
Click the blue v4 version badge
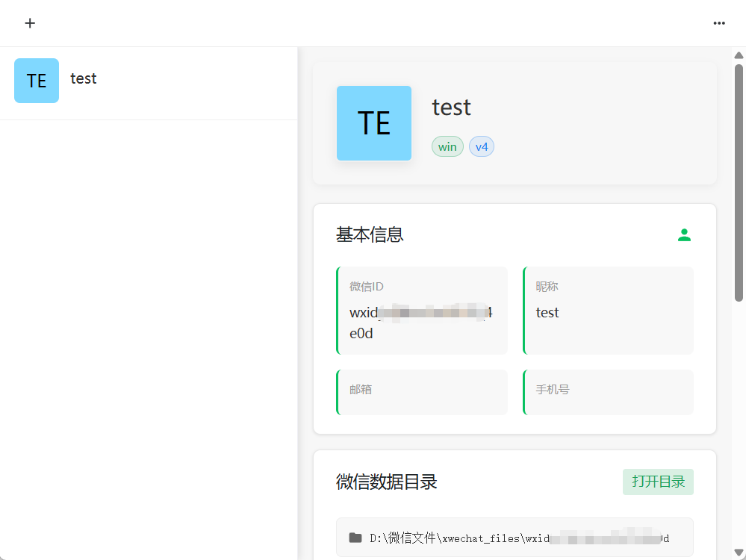(x=482, y=146)
